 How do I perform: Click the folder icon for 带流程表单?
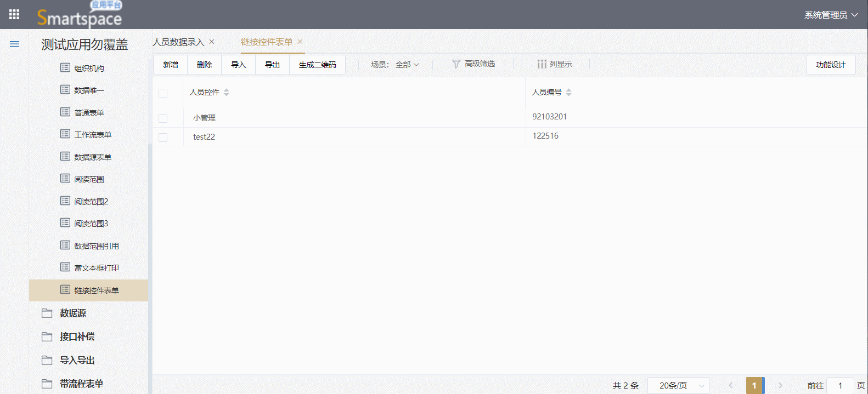pos(47,384)
